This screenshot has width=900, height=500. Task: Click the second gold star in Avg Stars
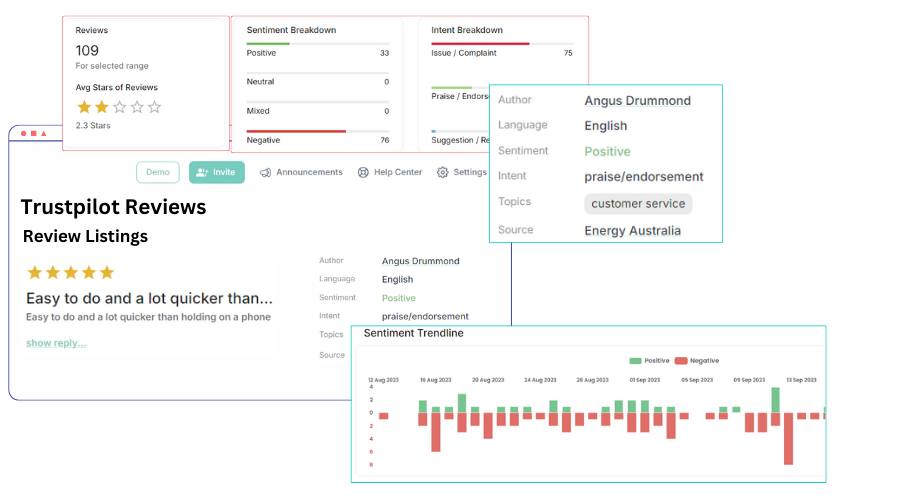pos(102,107)
